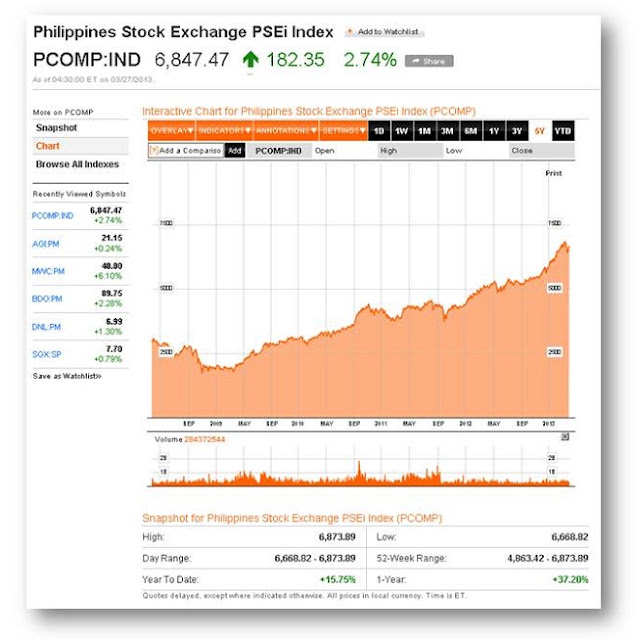The height and width of the screenshot is (640, 636).
Task: Click the Add to Watchlist star icon
Action: tap(350, 31)
